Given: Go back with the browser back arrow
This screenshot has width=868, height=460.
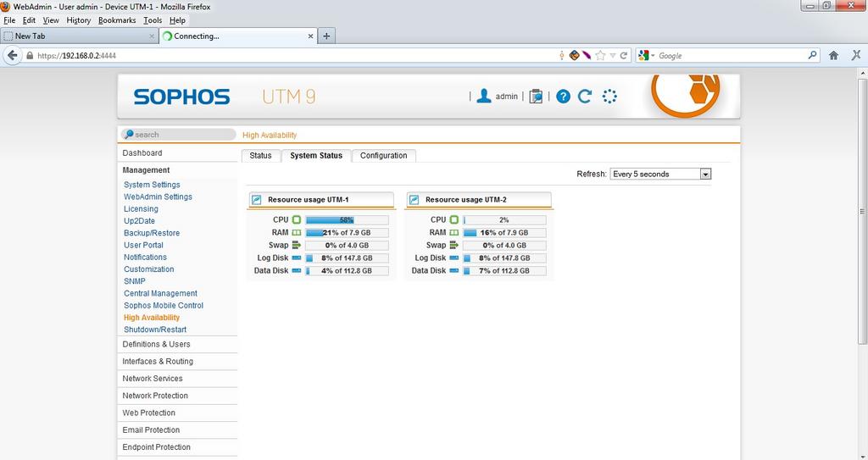Looking at the screenshot, I should click(x=12, y=55).
